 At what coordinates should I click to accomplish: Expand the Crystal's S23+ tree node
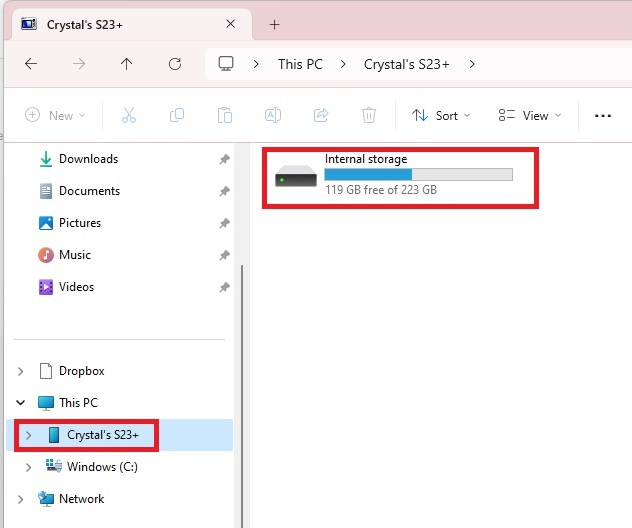pos(28,435)
